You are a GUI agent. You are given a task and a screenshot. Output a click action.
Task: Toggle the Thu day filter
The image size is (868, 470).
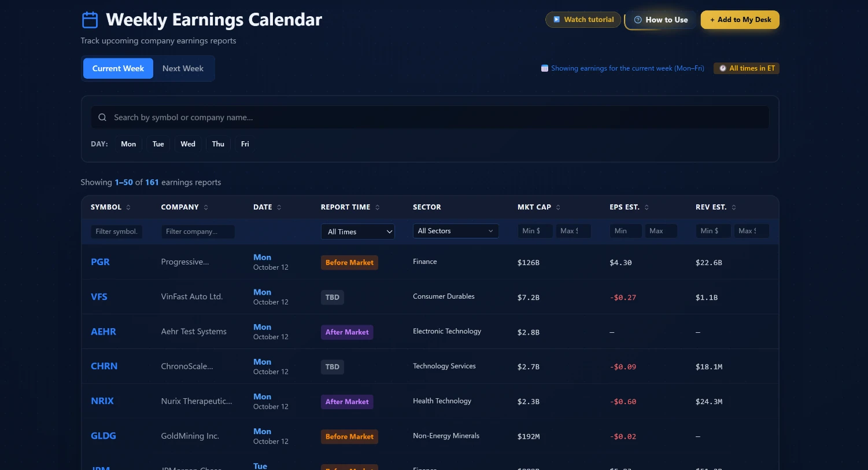[x=218, y=144]
